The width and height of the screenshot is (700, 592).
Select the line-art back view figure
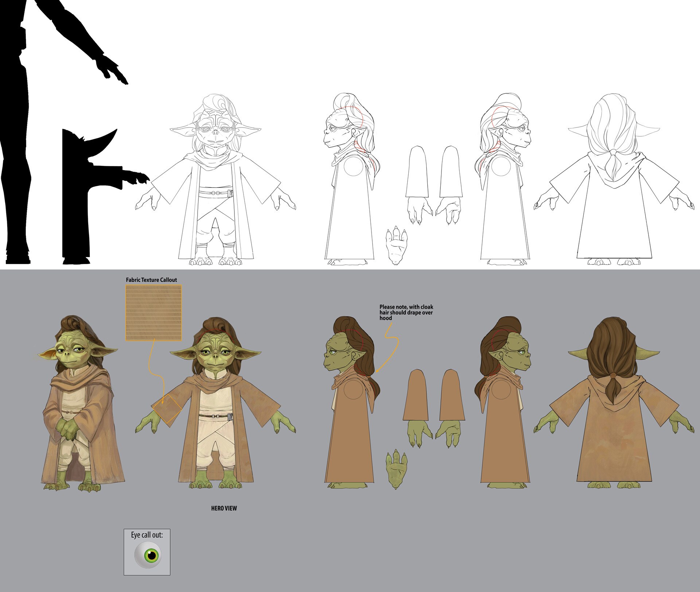click(614, 179)
